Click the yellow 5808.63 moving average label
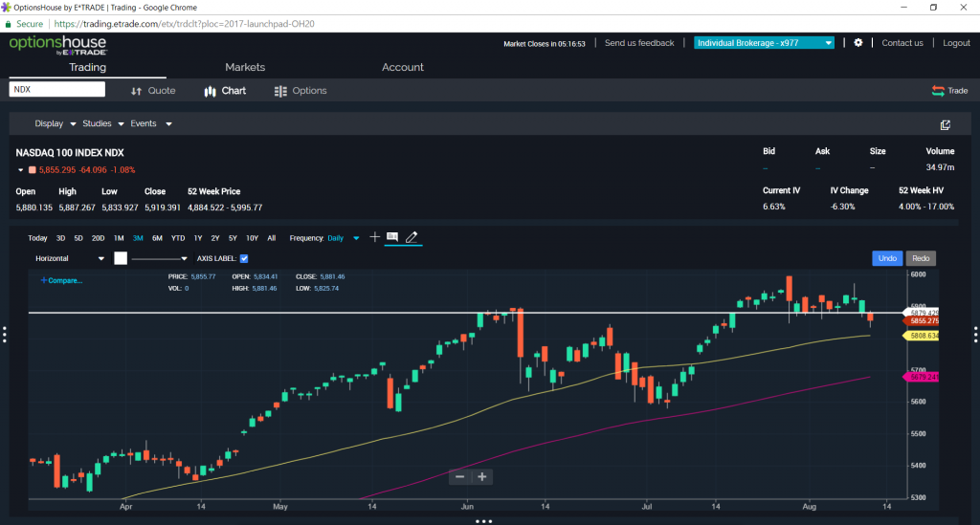Image resolution: width=980 pixels, height=525 pixels. [922, 336]
